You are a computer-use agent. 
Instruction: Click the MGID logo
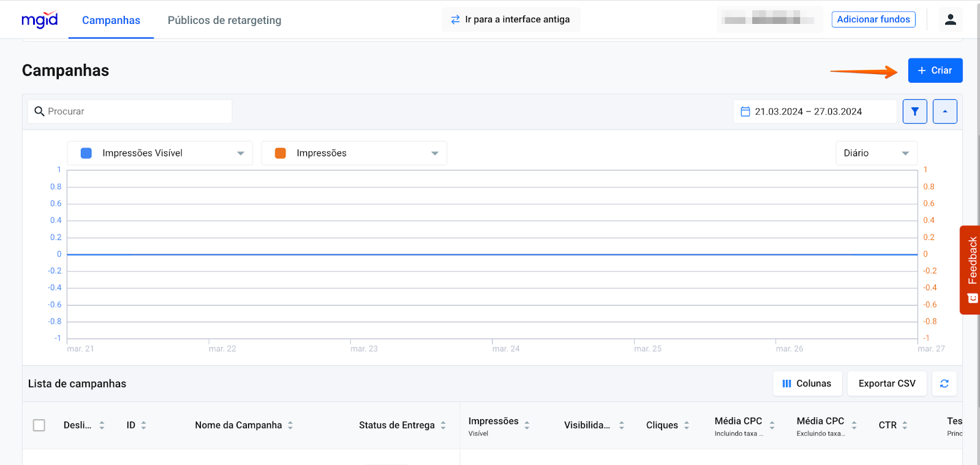click(x=40, y=20)
